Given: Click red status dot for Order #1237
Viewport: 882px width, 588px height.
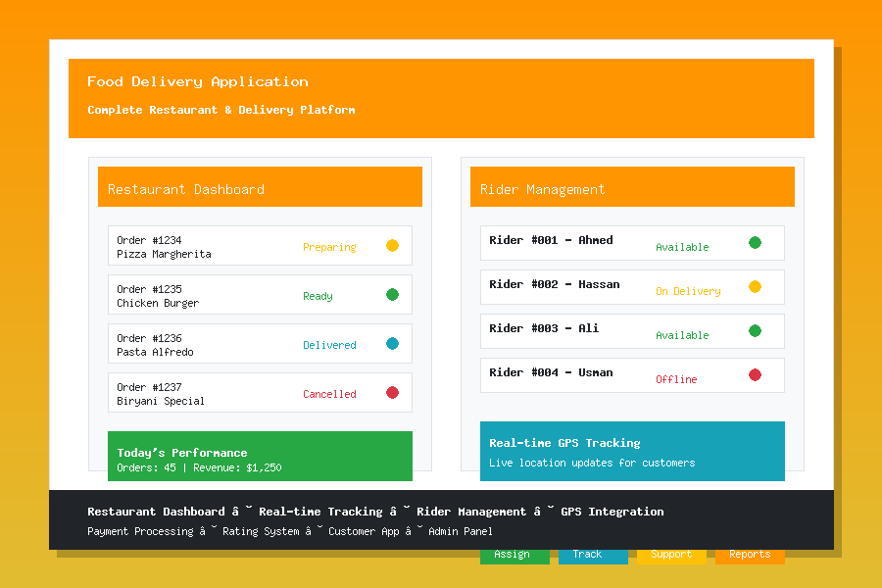Looking at the screenshot, I should point(392,393).
